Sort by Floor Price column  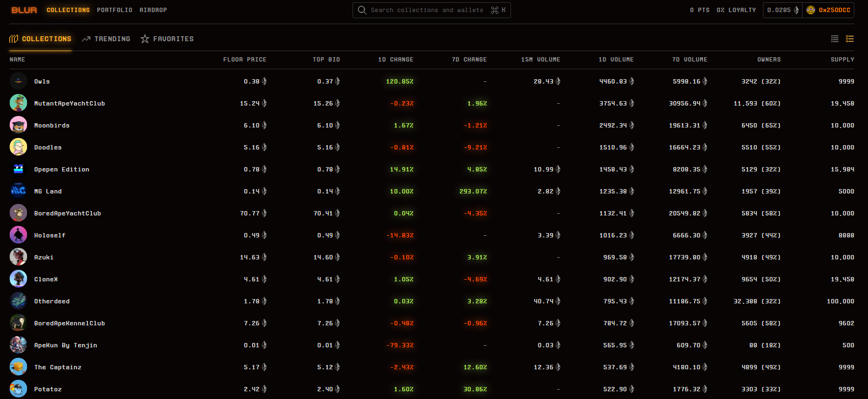click(x=245, y=59)
